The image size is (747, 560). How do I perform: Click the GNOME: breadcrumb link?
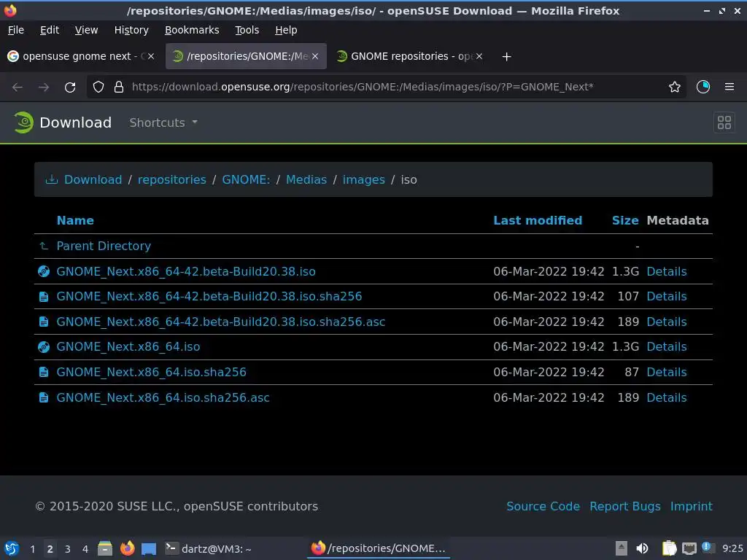click(246, 179)
